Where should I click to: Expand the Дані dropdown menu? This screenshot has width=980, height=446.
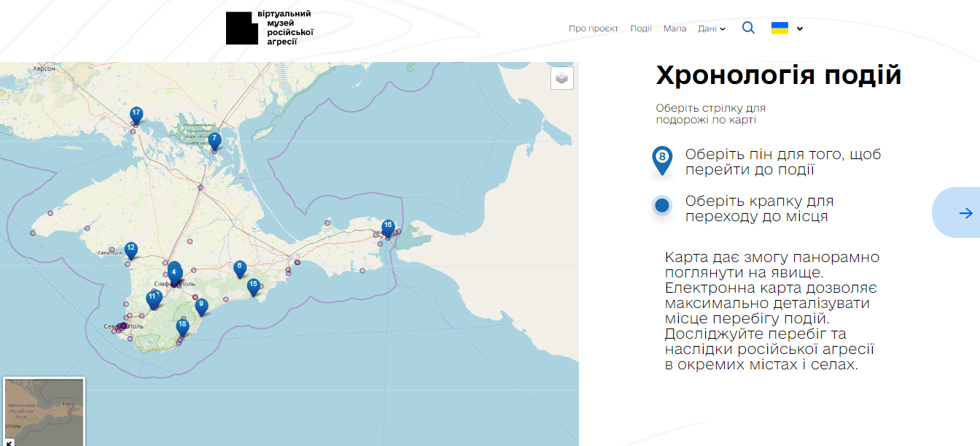tap(711, 29)
